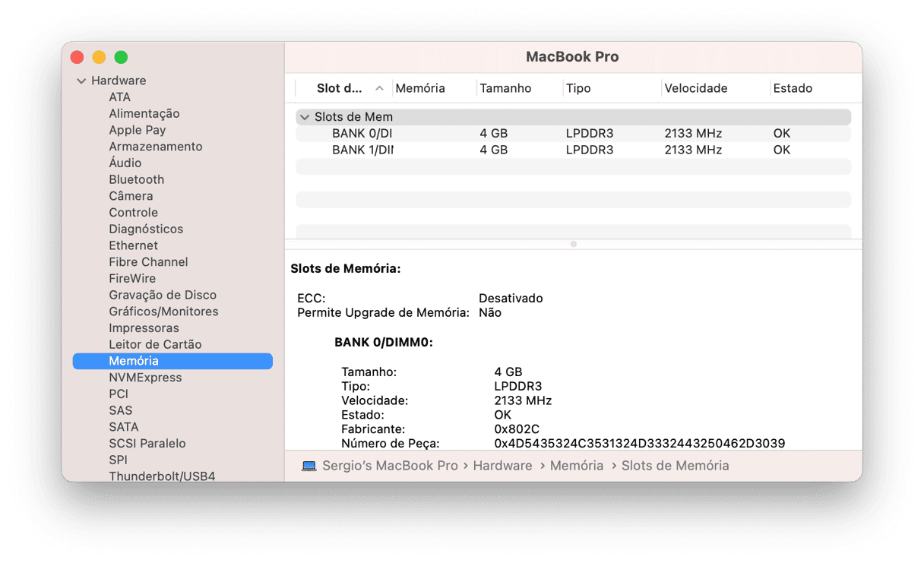
Task: Click Slots de Memória details heading
Action: tap(346, 269)
